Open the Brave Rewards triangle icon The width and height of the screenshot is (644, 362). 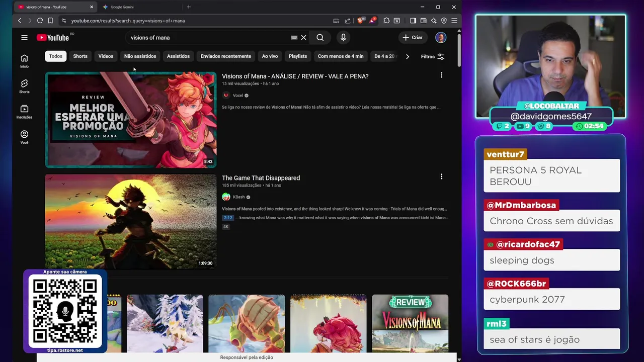[x=372, y=21]
